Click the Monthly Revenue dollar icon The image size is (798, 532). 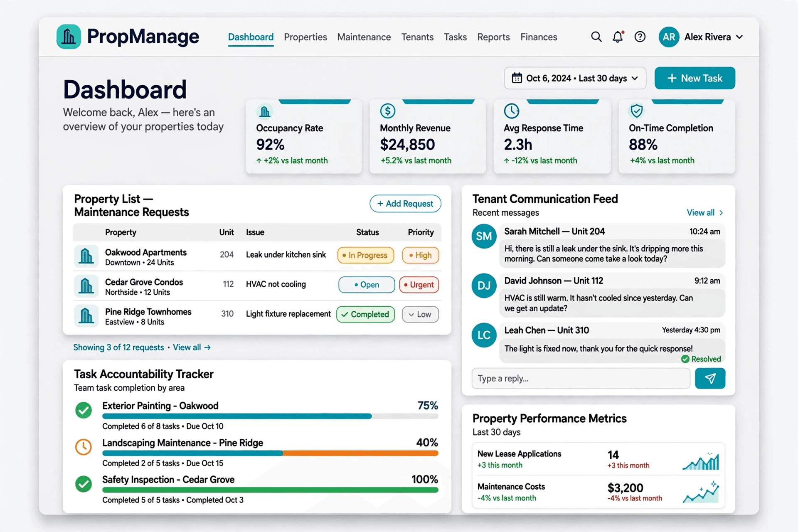(x=387, y=111)
